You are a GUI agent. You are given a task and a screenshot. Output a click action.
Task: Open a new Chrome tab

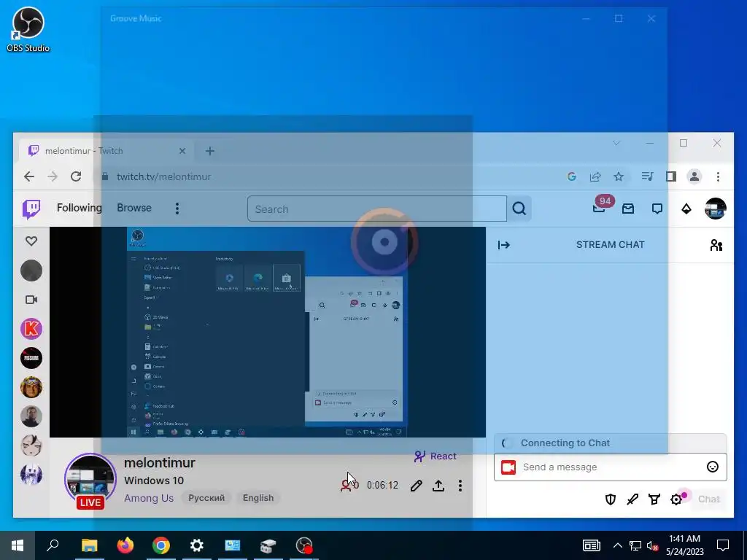(209, 151)
